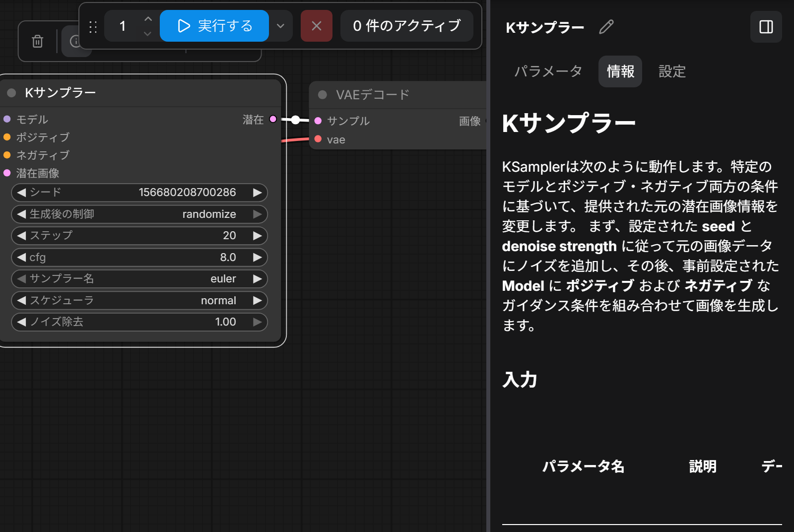Open サンプラー名 euler dropdown
Screen dimensions: 794x532
coord(139,279)
